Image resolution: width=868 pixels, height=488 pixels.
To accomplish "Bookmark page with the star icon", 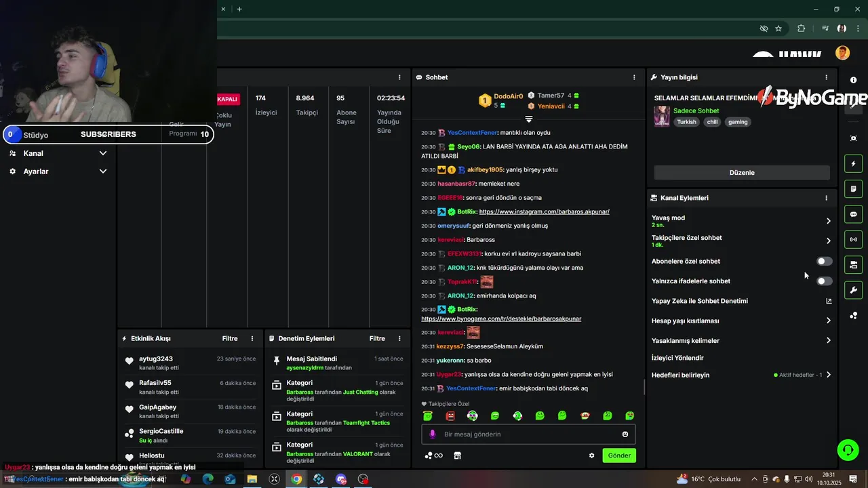I will point(778,28).
